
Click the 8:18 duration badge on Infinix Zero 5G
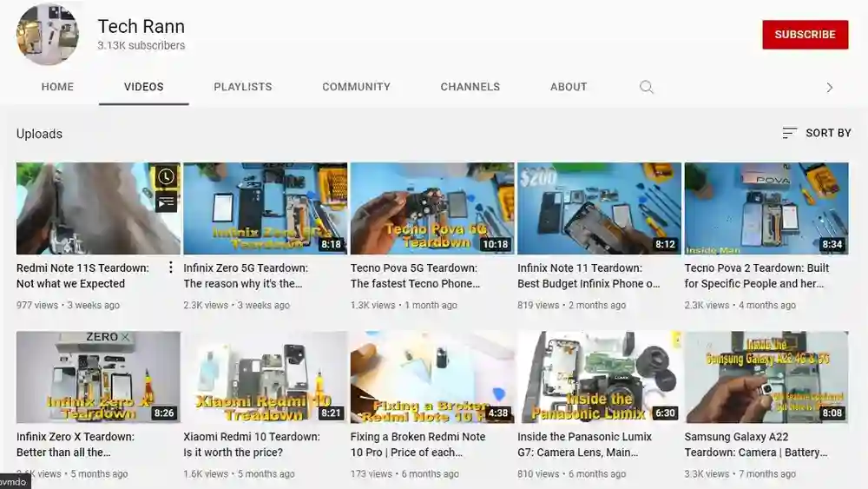(331, 244)
